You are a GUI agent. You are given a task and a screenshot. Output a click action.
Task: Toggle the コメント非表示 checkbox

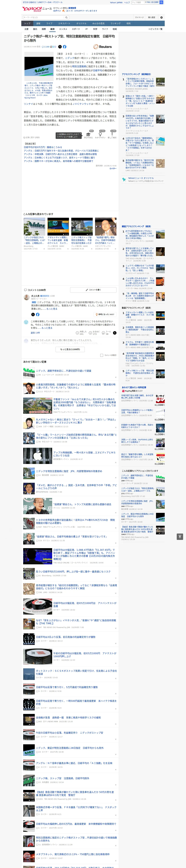(102, 355)
